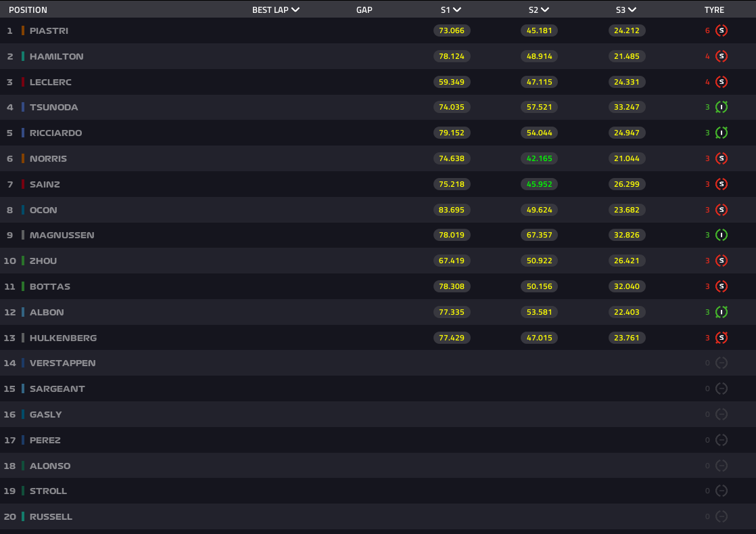Select driver name Norris
This screenshot has height=534, width=756.
pos(48,158)
